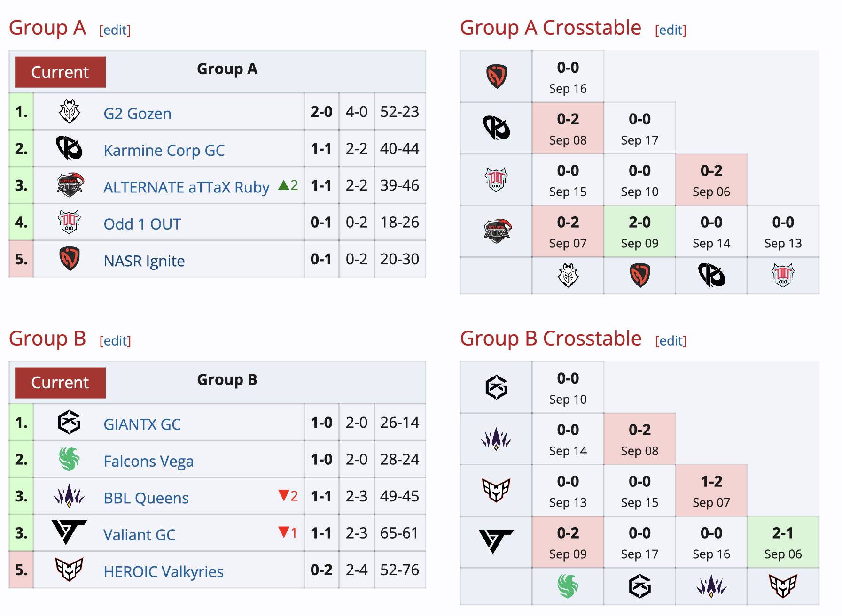842x616 pixels.
Task: Click the Karmine Corp logo in Group A standings
Action: coord(69,148)
